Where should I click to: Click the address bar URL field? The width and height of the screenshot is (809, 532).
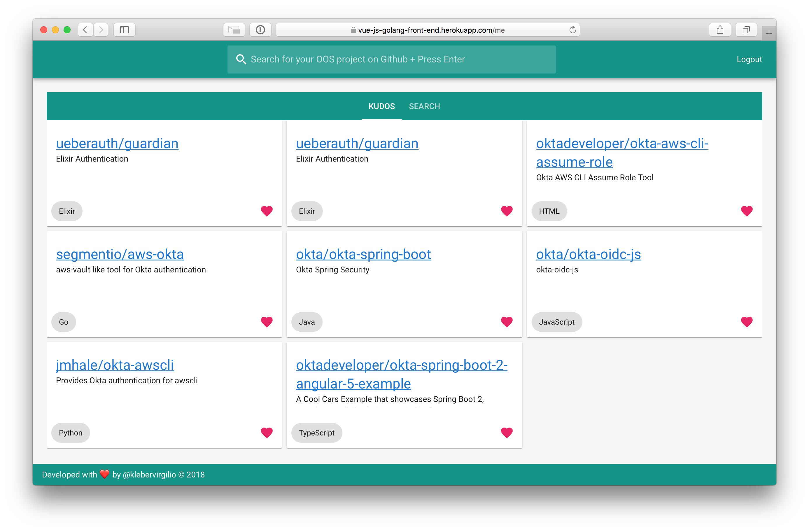click(428, 30)
